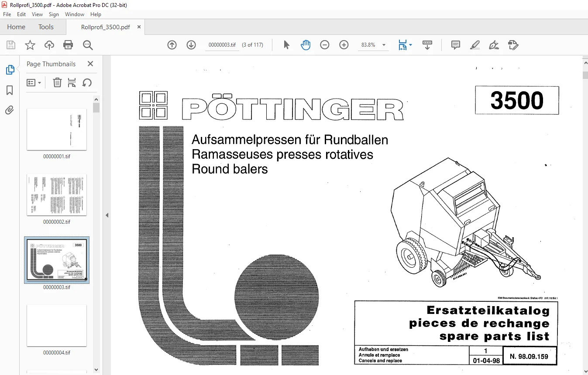Image resolution: width=588 pixels, height=375 pixels.
Task: Click the thumbnails panel scrollbar down arrow
Action: click(96, 370)
